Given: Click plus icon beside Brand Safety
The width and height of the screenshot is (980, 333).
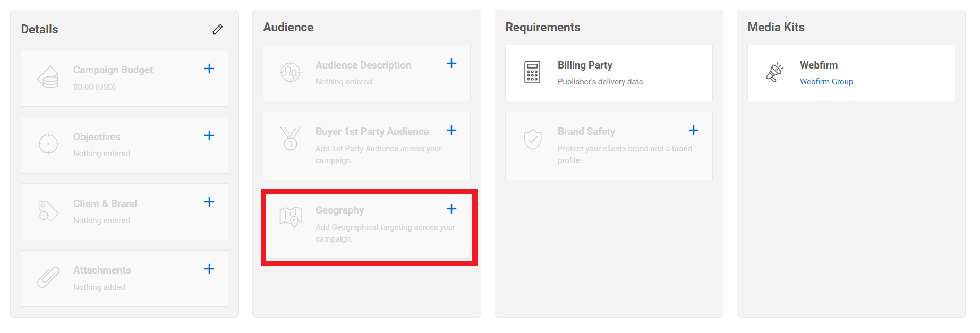Looking at the screenshot, I should [694, 130].
